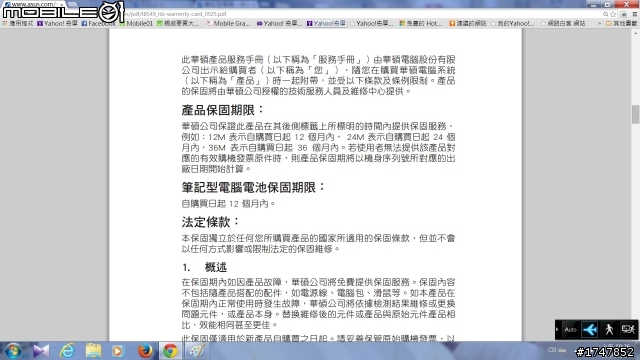Expand the power widget with the left arrow
Screen dimensions: 640x360
(x=557, y=329)
